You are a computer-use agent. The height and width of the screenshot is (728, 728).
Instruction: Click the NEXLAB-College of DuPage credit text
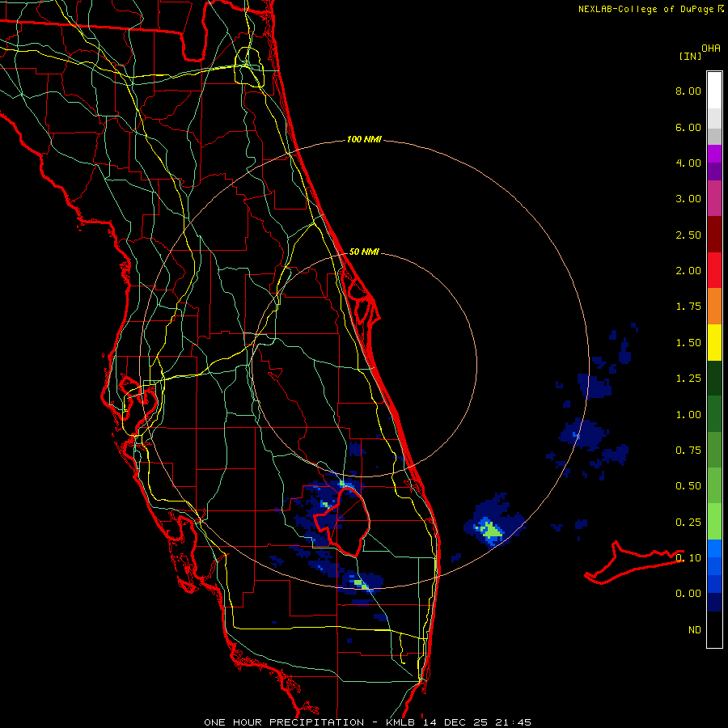point(650,9)
